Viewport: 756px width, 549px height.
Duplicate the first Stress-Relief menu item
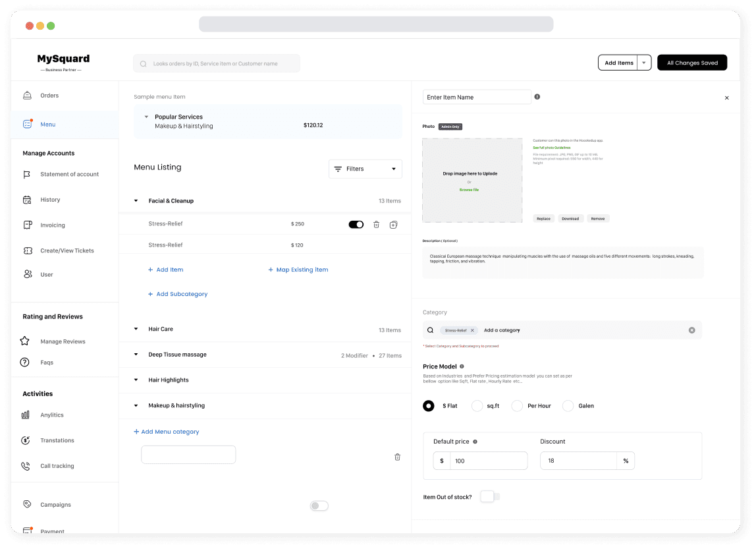coord(393,225)
